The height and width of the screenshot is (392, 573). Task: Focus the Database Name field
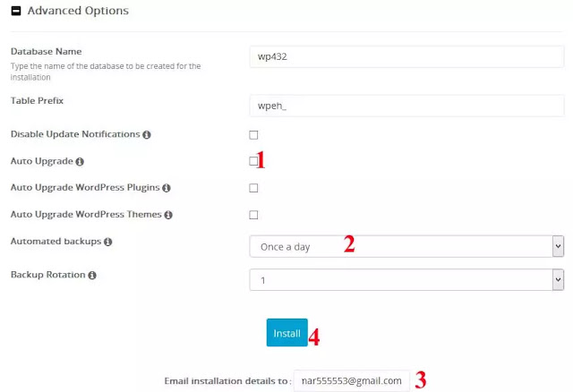[x=406, y=56]
